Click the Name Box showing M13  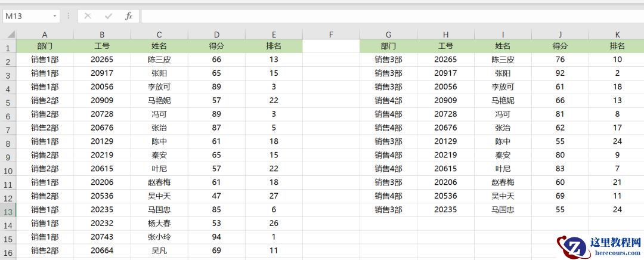(27, 16)
